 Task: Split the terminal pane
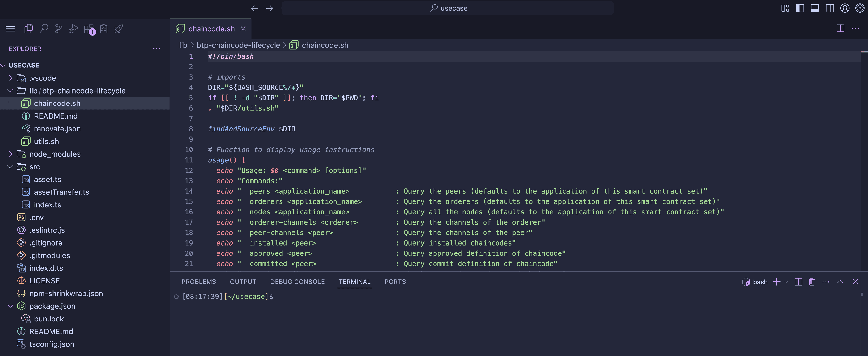(798, 282)
